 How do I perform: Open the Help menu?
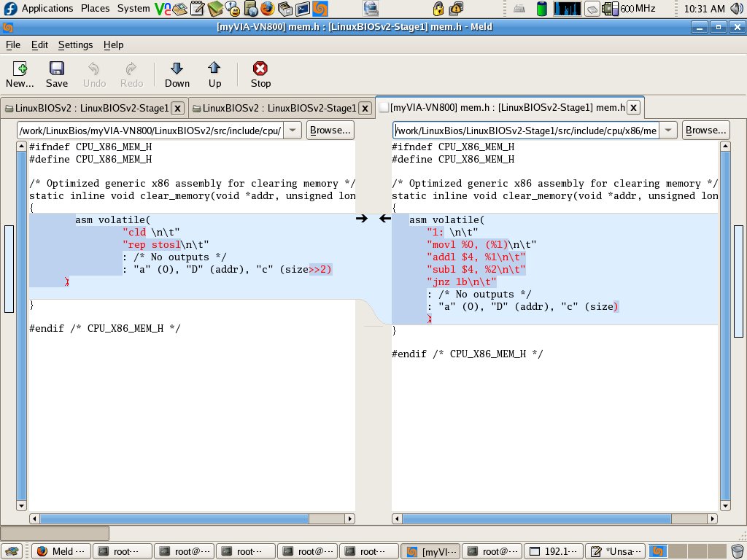pos(113,44)
